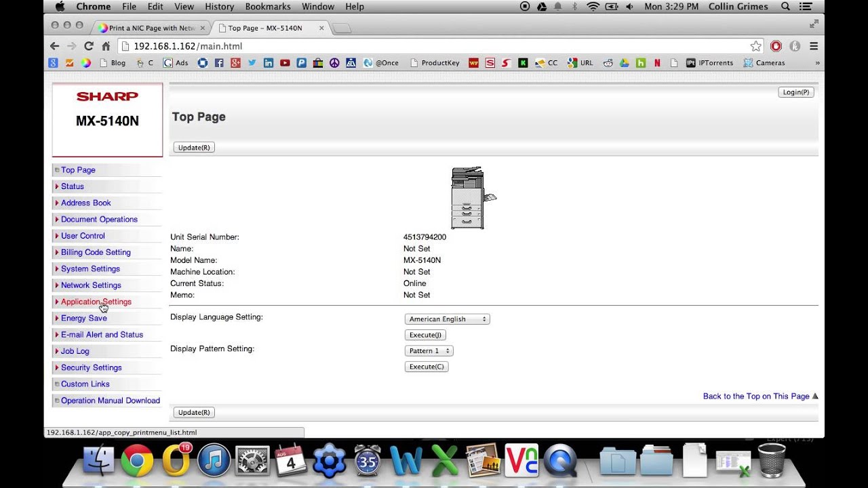
Task: Open the Reddit bookmark icon
Action: coord(608,62)
